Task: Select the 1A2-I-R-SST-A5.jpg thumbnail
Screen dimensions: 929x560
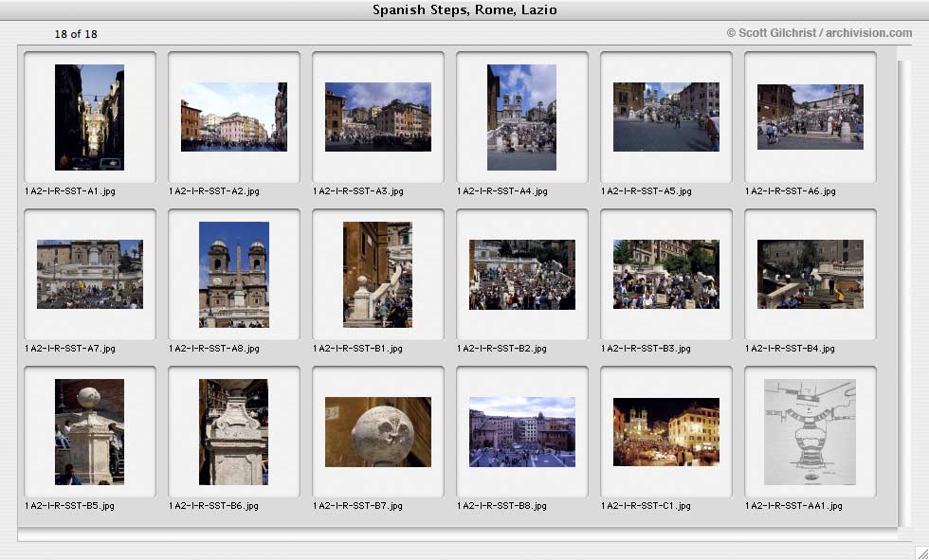Action: [x=665, y=117]
